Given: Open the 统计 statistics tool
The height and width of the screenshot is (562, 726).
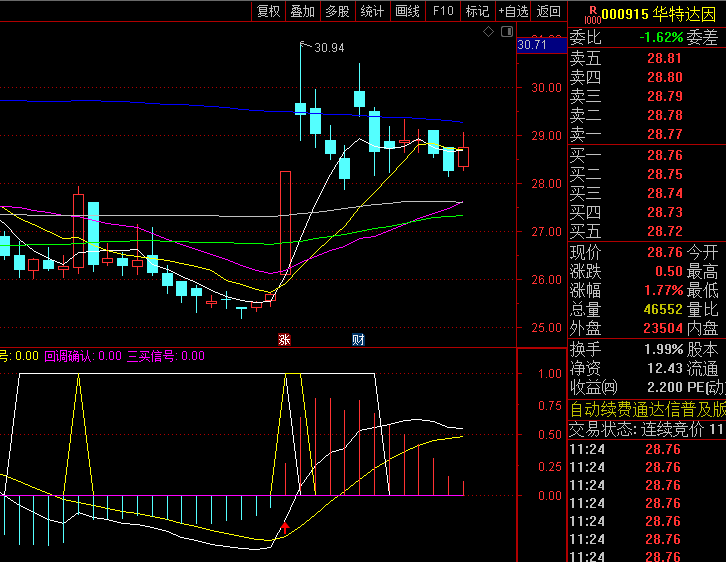Looking at the screenshot, I should coord(372,11).
